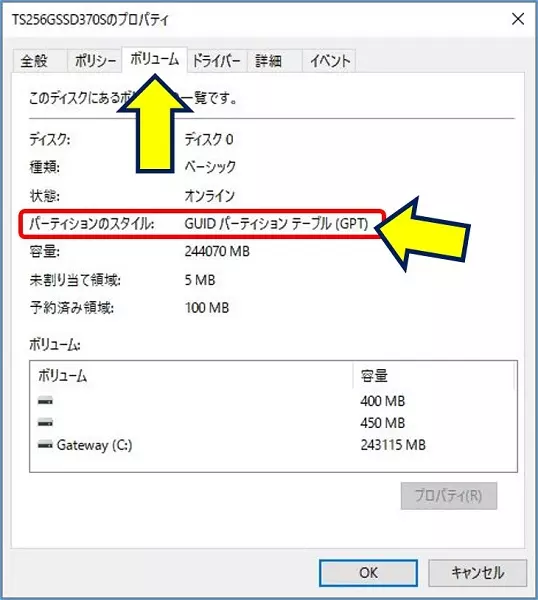Screen dimensions: 538x600
Task: Close the properties dialog with the X
Action: click(518, 19)
